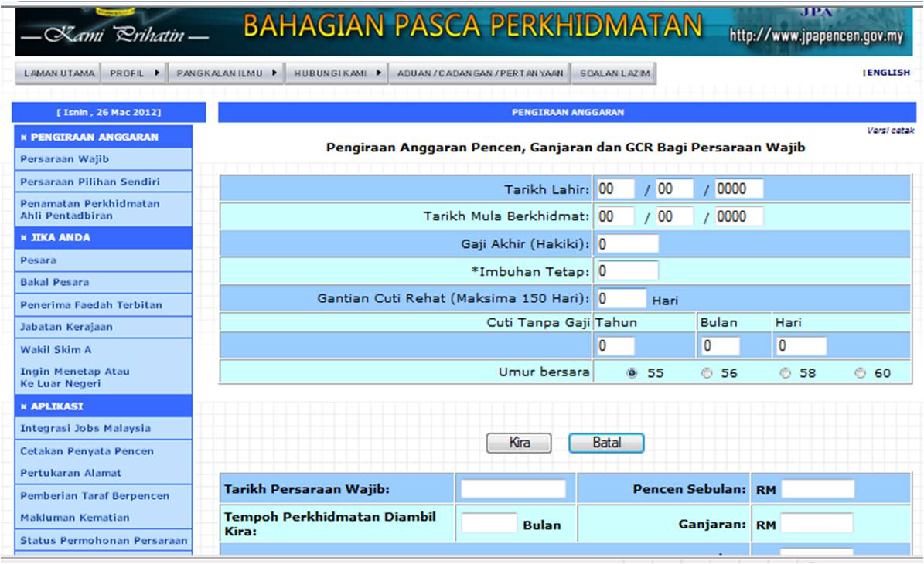Switch language to ENGLISH
This screenshot has height=564, width=924.
coord(887,73)
